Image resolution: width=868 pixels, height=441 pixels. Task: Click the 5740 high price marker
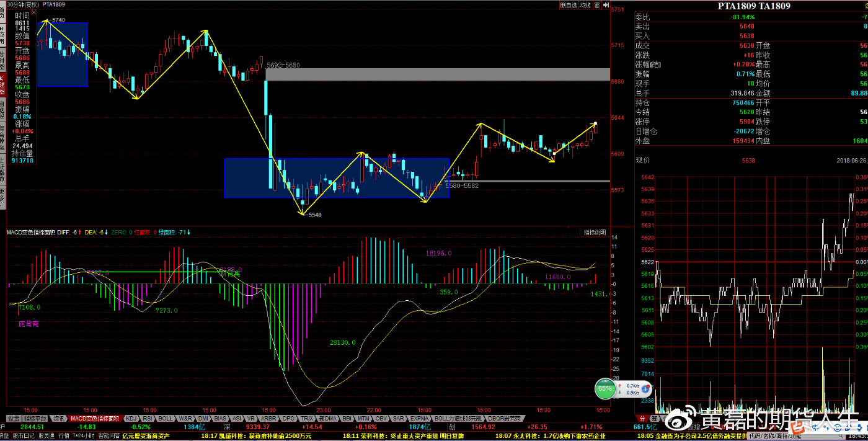click(x=58, y=20)
